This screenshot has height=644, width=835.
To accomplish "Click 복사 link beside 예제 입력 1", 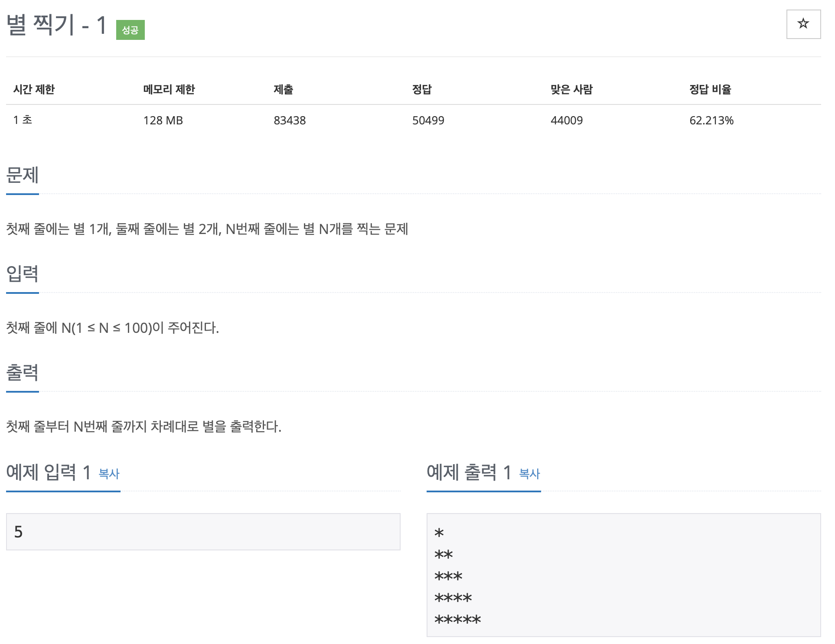I will coord(109,474).
